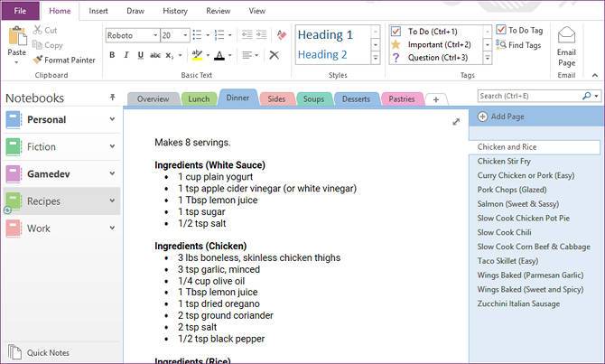Expand the Styles gallery more arrow
The image size is (605, 364).
(x=375, y=58)
